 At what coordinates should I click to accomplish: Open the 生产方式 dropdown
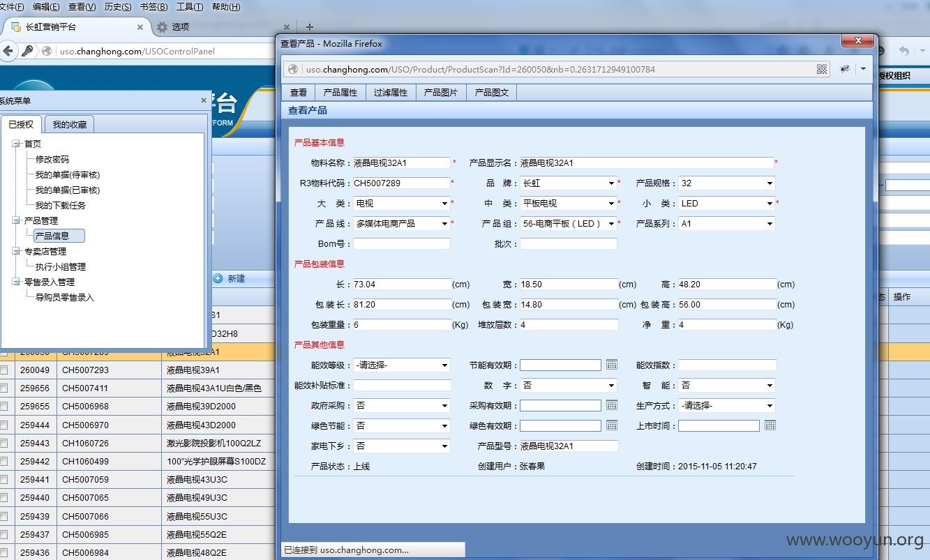pyautogui.click(x=727, y=405)
